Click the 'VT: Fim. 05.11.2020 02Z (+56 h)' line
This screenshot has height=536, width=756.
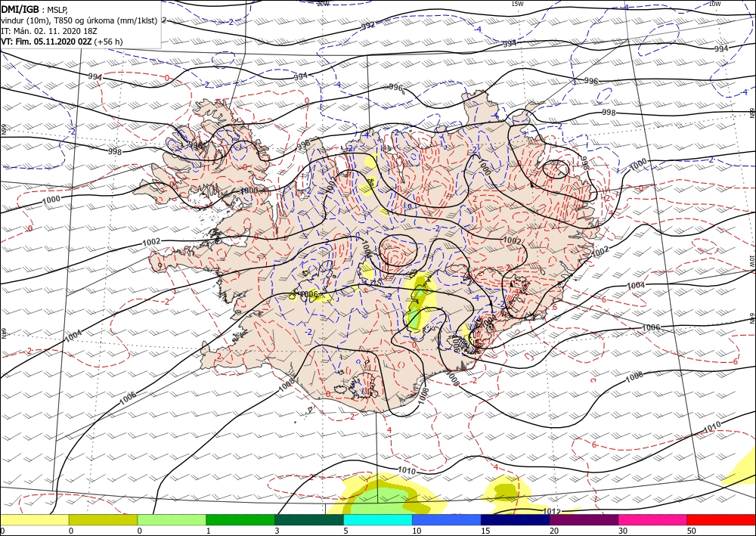pos(62,42)
